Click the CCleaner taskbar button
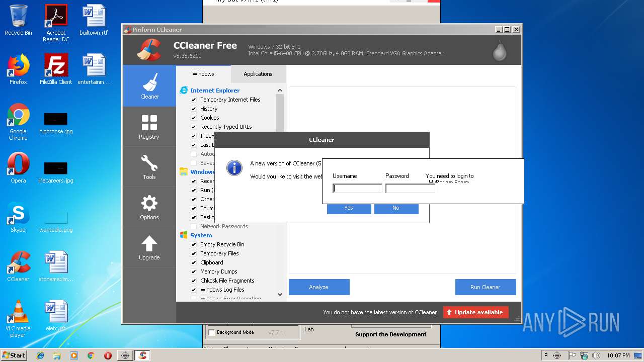Image resolution: width=644 pixels, height=362 pixels. [142, 355]
